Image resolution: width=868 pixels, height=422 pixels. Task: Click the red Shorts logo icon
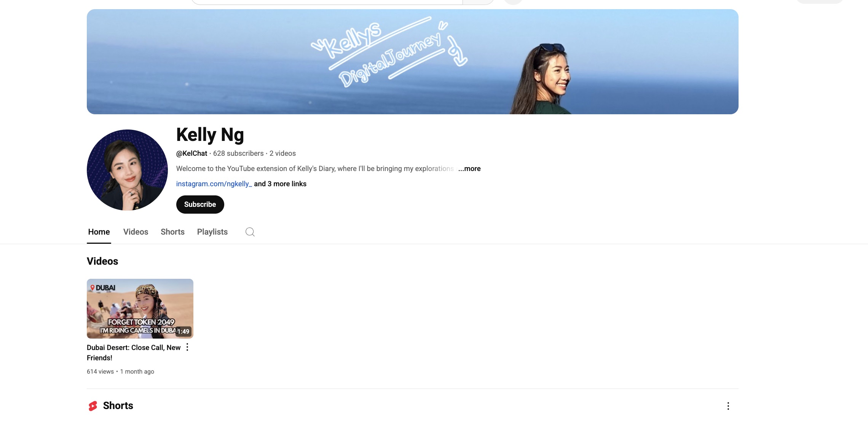93,406
